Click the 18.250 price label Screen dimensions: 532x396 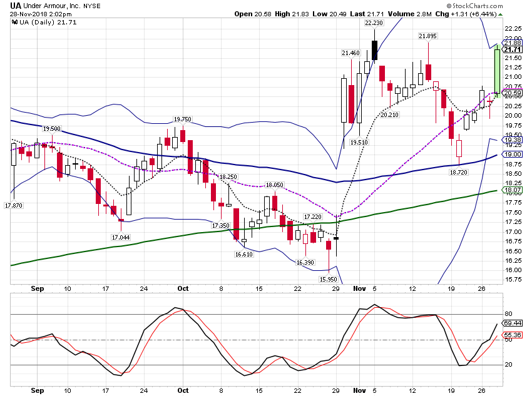[228, 177]
